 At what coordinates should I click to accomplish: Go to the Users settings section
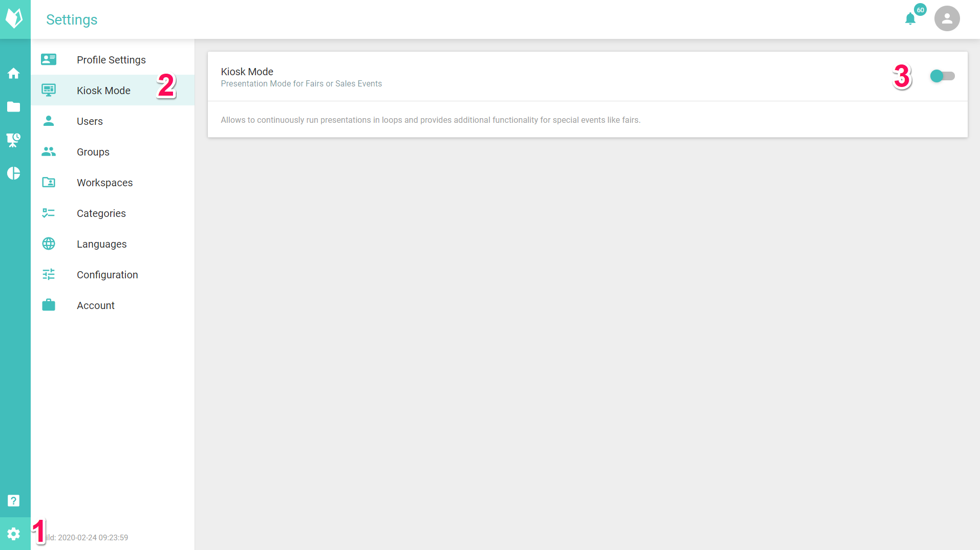click(x=90, y=121)
